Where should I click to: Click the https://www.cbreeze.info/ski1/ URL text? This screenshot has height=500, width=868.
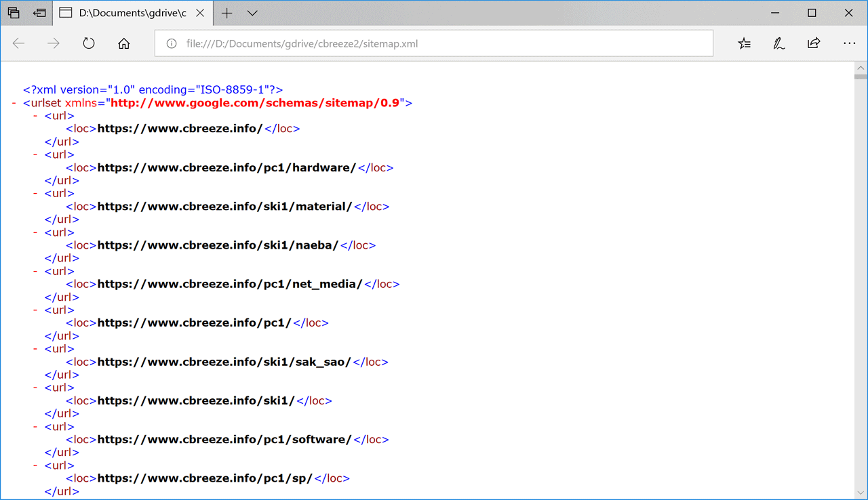point(196,401)
